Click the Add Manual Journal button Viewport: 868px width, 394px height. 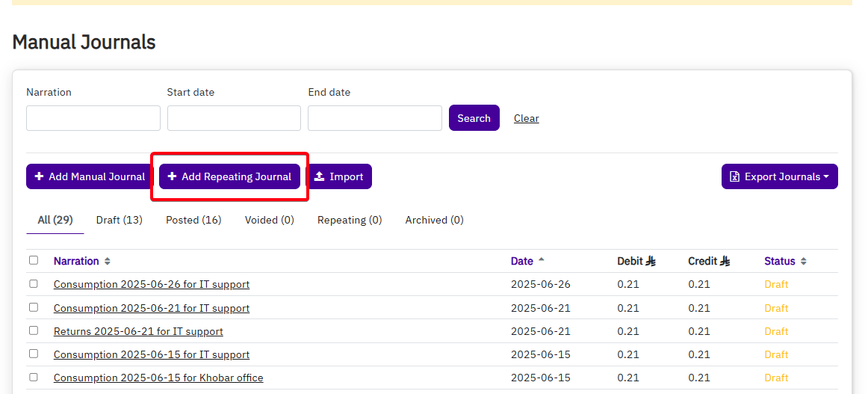(89, 177)
